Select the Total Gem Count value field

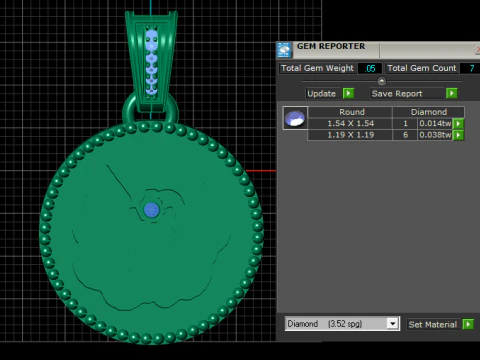pyautogui.click(x=471, y=68)
